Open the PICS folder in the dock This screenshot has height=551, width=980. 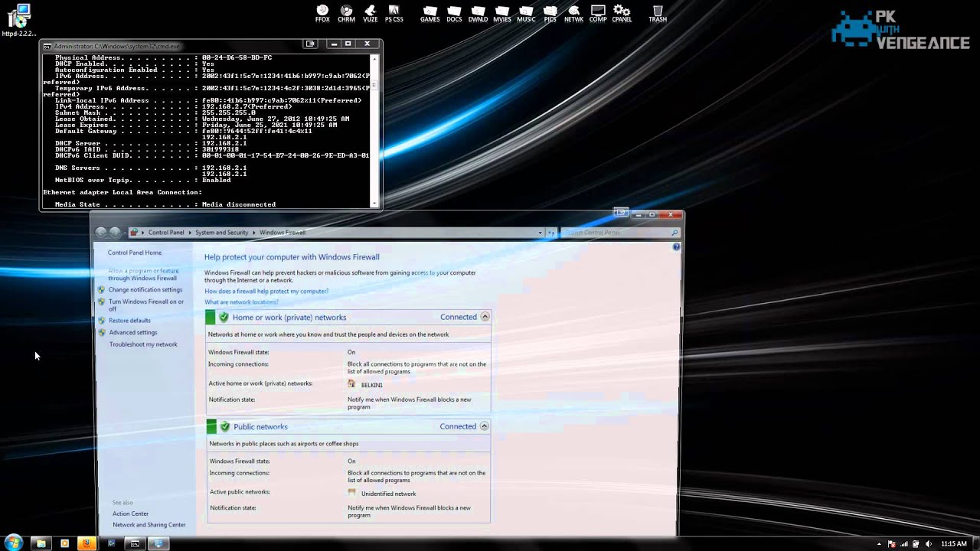click(x=550, y=14)
